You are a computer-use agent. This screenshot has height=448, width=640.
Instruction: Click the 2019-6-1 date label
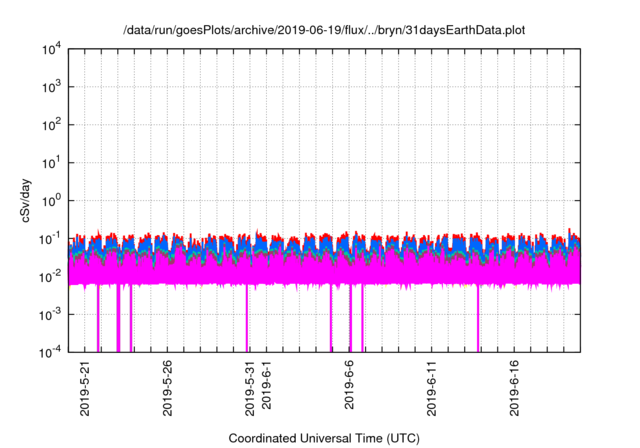point(266,385)
